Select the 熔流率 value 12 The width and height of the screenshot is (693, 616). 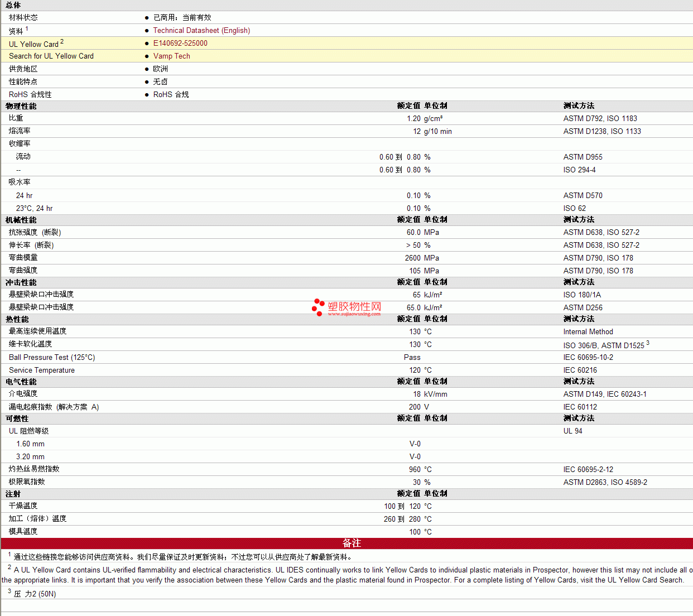417,132
